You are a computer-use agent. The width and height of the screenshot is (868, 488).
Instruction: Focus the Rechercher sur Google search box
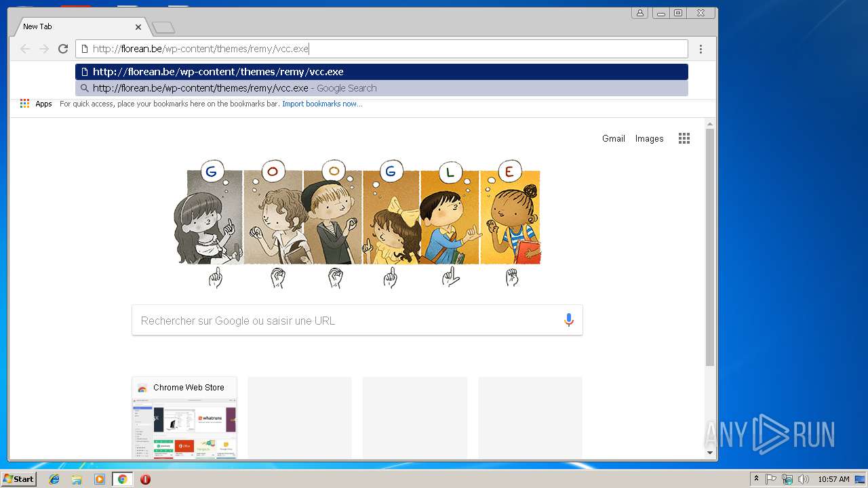(357, 320)
